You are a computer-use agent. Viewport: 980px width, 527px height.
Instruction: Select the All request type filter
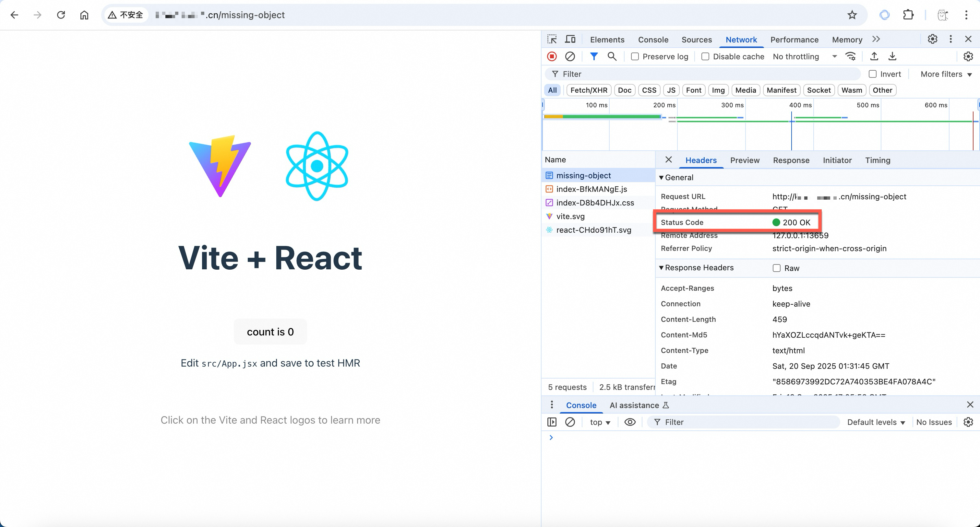[x=552, y=90]
